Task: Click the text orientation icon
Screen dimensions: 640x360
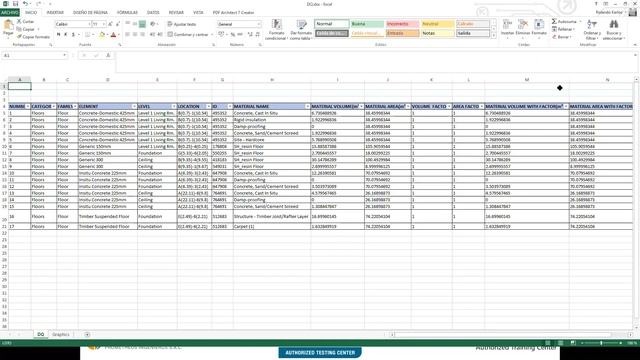Action: point(153,24)
